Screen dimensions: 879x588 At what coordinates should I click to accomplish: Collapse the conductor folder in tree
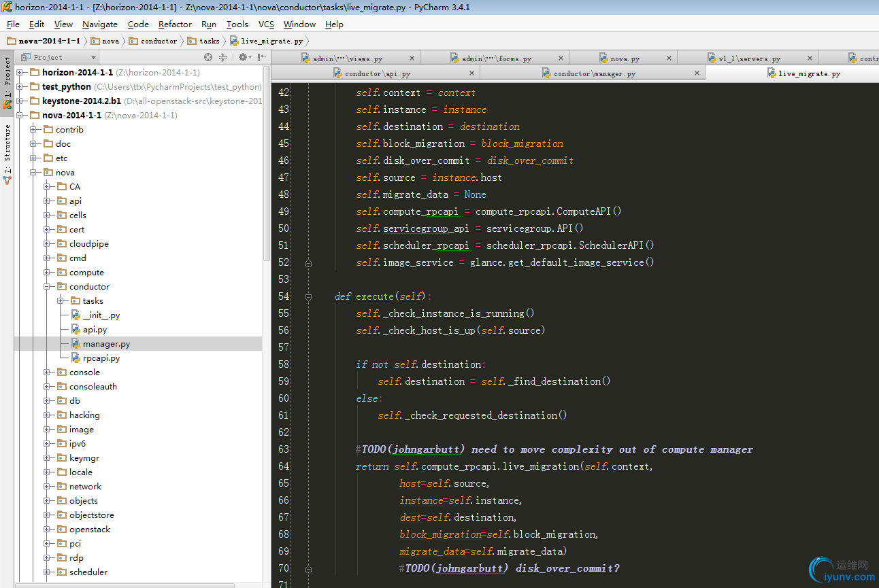tap(47, 287)
